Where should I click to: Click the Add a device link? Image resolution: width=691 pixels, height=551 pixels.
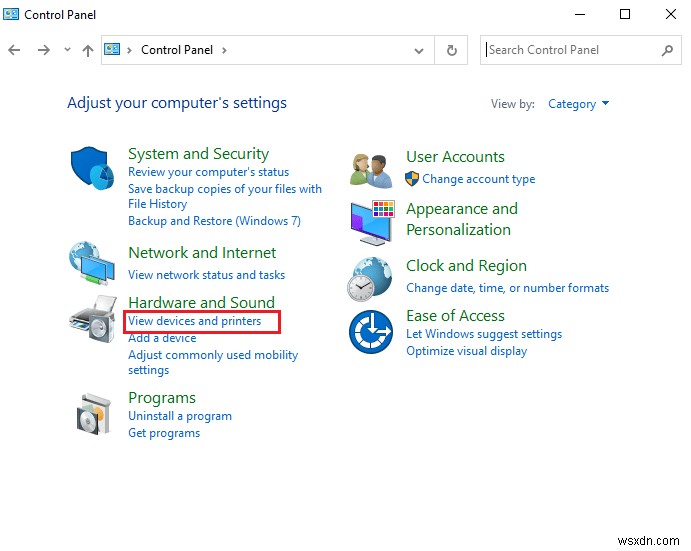162,338
